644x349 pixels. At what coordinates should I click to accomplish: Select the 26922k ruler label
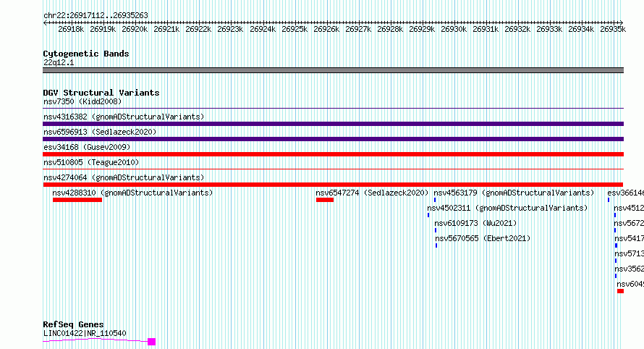point(198,29)
